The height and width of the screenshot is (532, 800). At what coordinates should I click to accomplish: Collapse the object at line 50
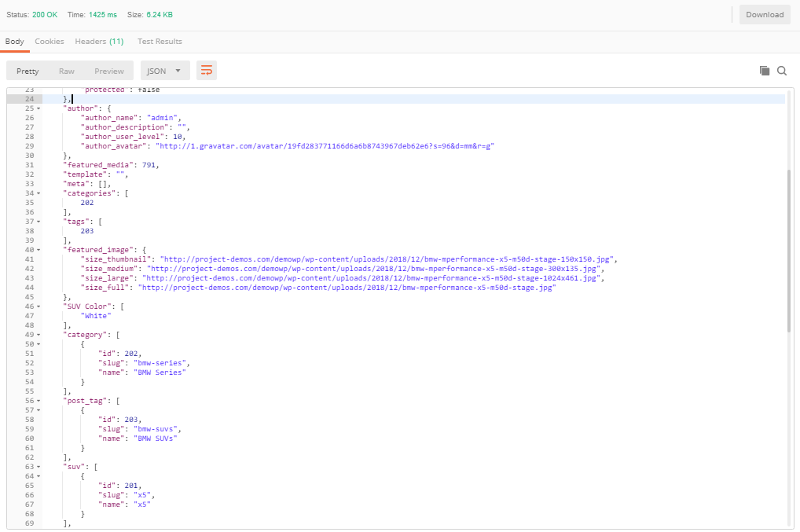point(39,344)
